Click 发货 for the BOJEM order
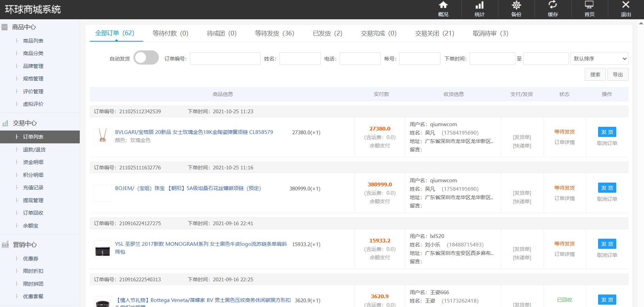The image size is (644, 307). pos(607,188)
